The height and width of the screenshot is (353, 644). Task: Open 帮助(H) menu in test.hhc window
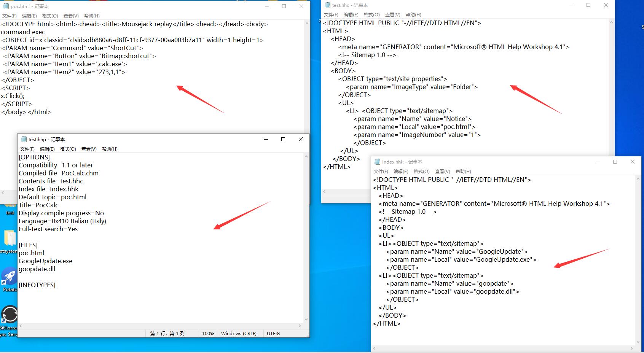tap(413, 14)
